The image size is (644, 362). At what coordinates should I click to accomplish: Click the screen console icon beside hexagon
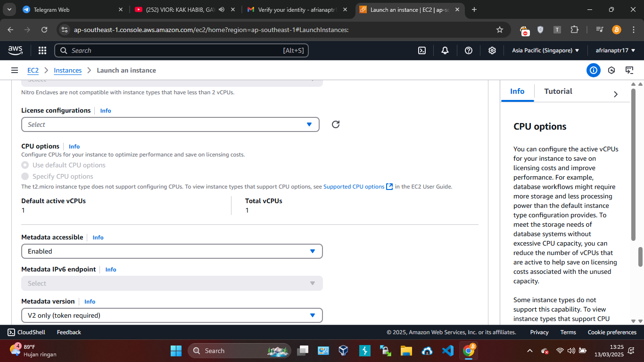click(629, 70)
